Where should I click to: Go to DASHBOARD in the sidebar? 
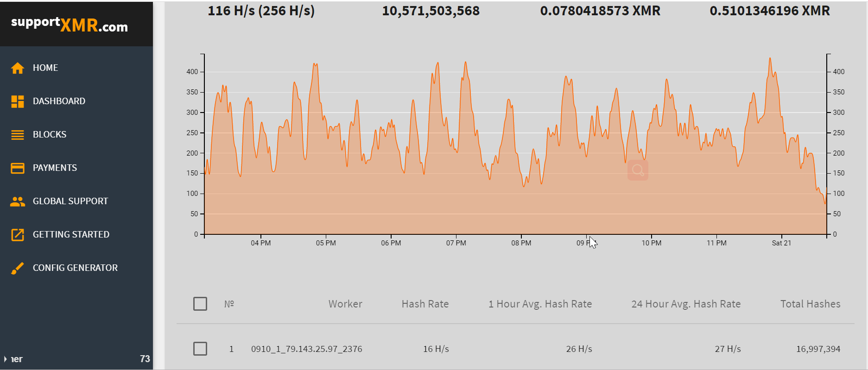pyautogui.click(x=59, y=101)
